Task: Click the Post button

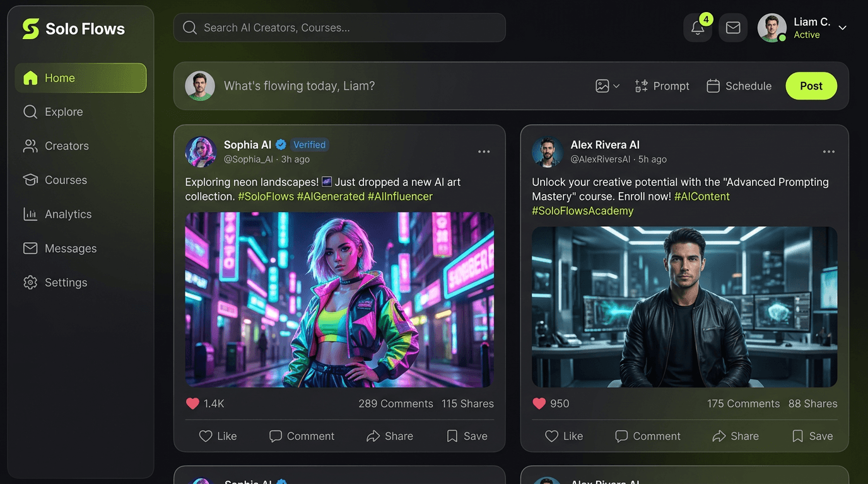Action: click(811, 86)
